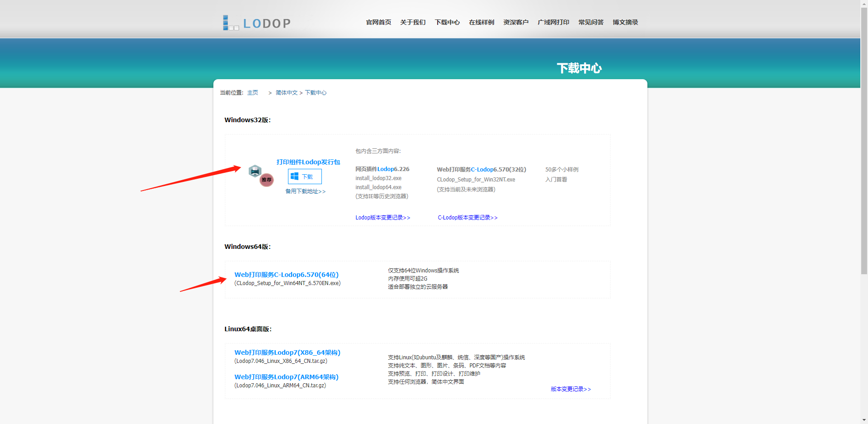Viewport: 868px width, 424px height.
Task: Click install_lodop64.exe text
Action: click(x=378, y=187)
